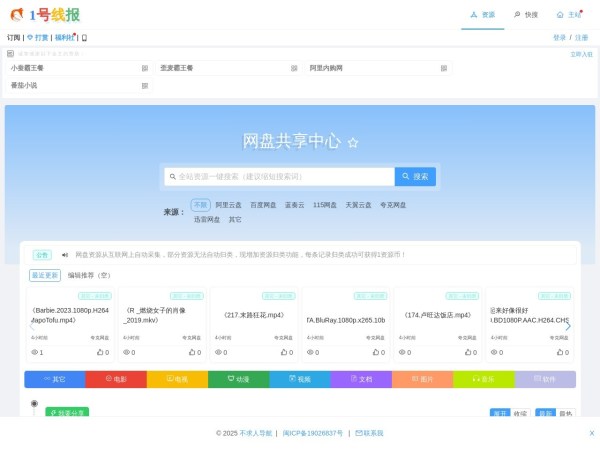Open the 主站 navigation menu

[x=568, y=15]
